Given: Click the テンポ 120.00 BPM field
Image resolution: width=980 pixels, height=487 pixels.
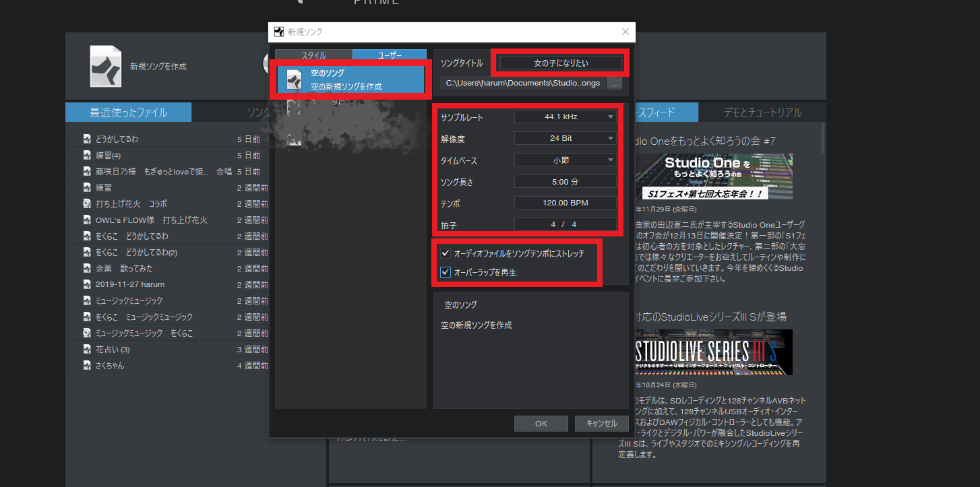Looking at the screenshot, I should click(x=565, y=203).
